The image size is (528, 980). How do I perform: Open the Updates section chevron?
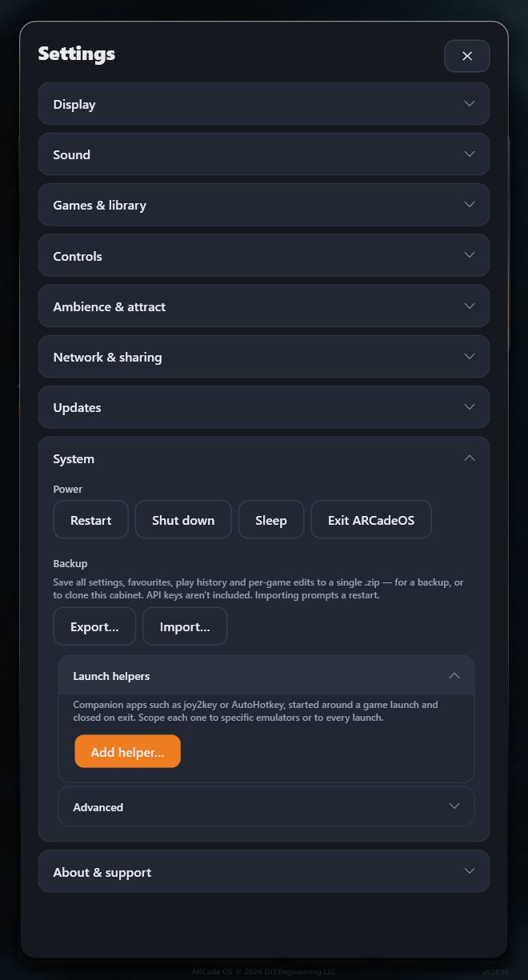pos(470,406)
